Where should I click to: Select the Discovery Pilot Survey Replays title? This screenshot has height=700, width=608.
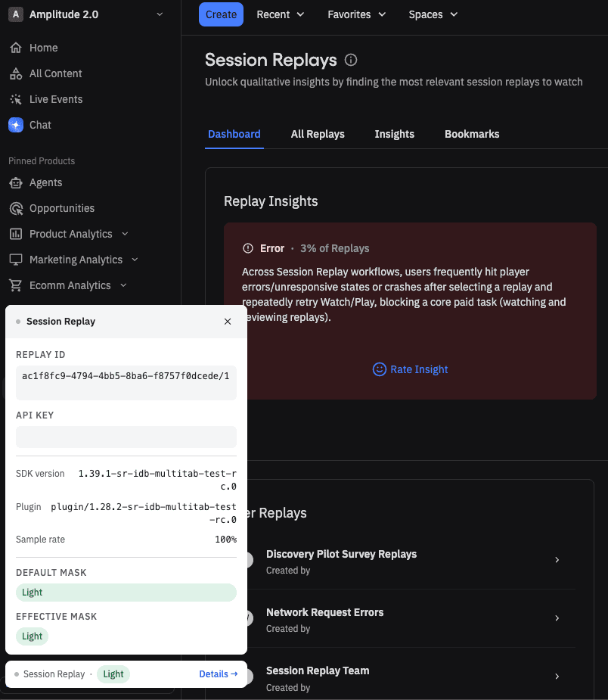[341, 554]
